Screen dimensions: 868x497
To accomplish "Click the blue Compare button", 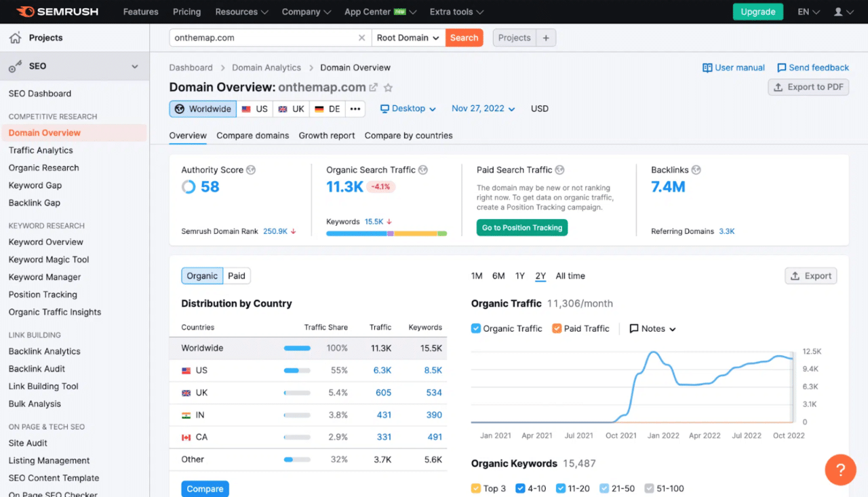I will pyautogui.click(x=205, y=489).
